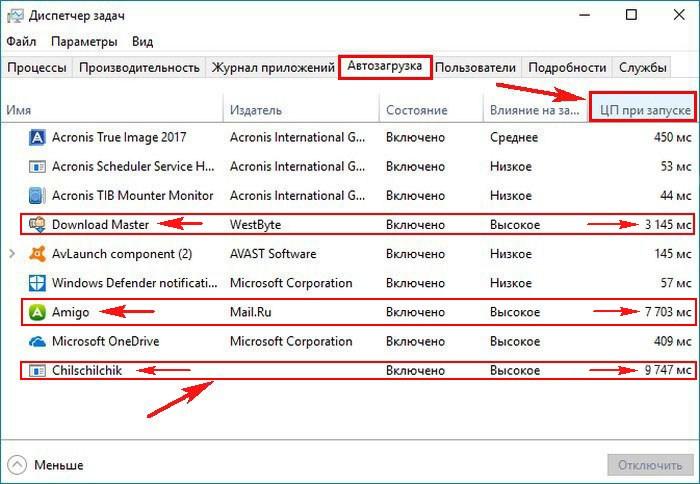Click the Windows Defender shield icon

[x=37, y=283]
